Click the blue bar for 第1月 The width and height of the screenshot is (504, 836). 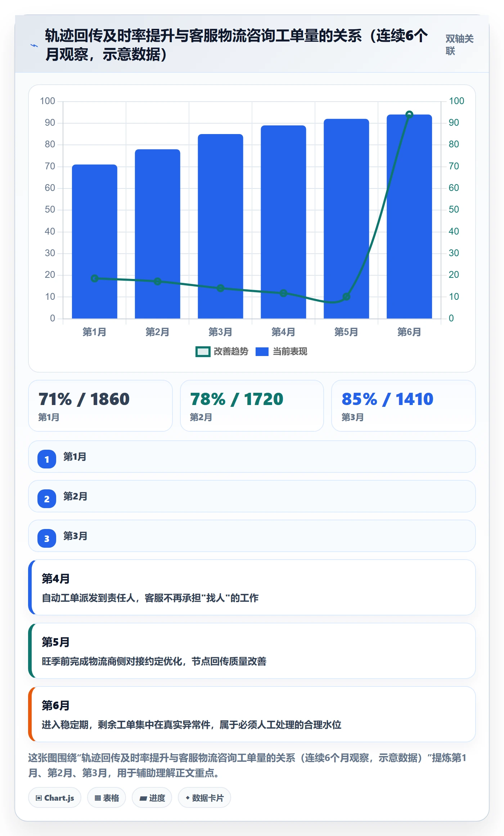(x=95, y=241)
